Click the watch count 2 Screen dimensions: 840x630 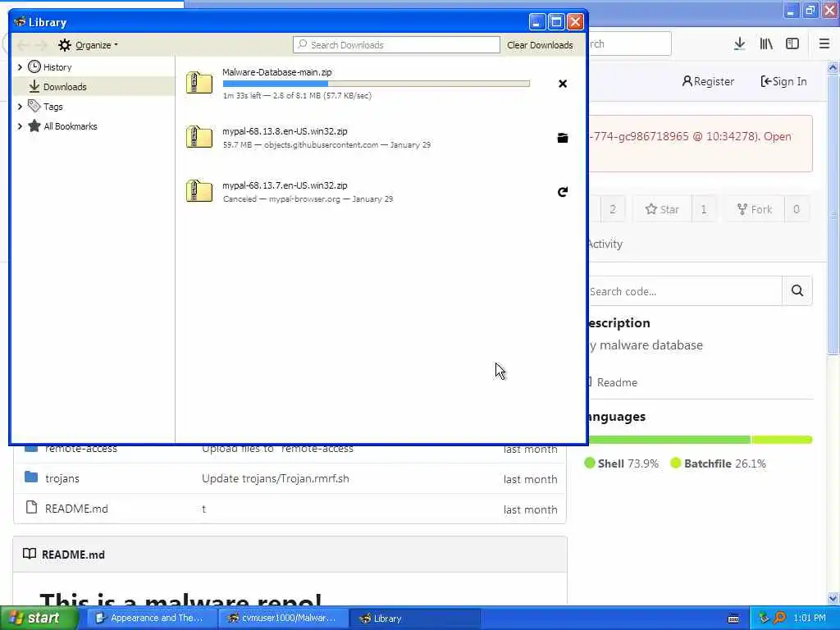(613, 209)
